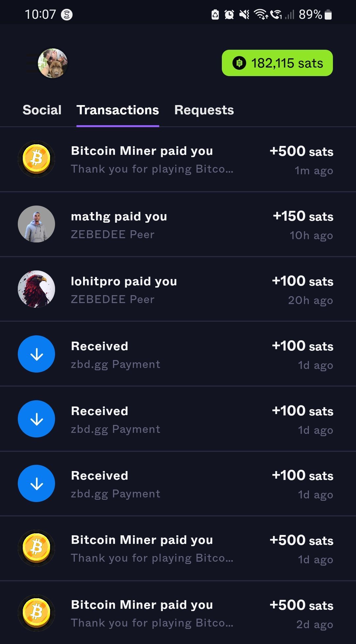Screen dimensions: 356x644
Task: View the +150 sats amount from mathg
Action: click(x=303, y=216)
